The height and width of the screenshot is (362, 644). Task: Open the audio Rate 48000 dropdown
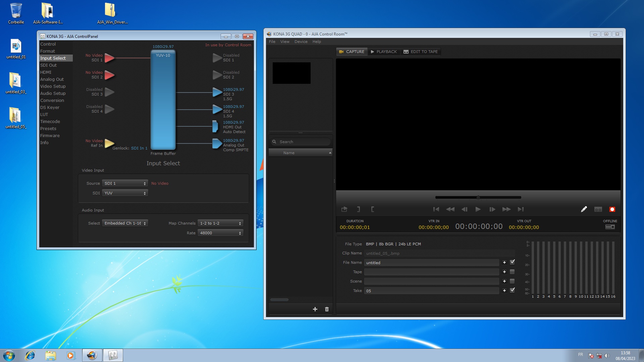220,233
